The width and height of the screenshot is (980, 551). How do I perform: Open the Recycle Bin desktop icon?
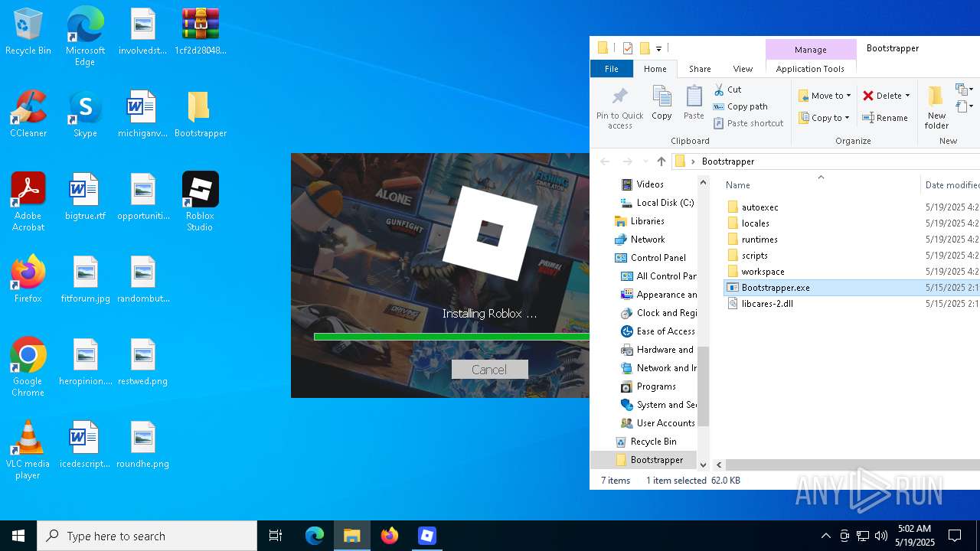[28, 31]
